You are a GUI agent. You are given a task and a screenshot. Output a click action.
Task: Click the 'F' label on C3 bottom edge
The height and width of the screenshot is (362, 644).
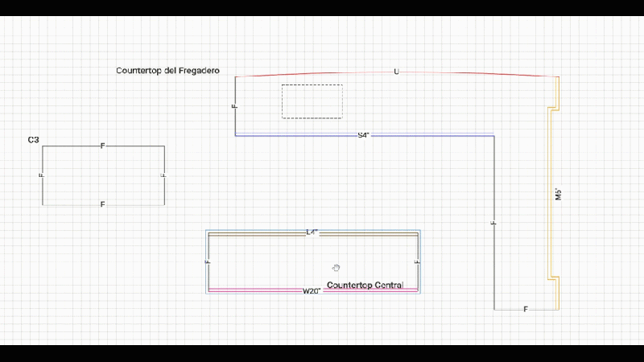103,204
